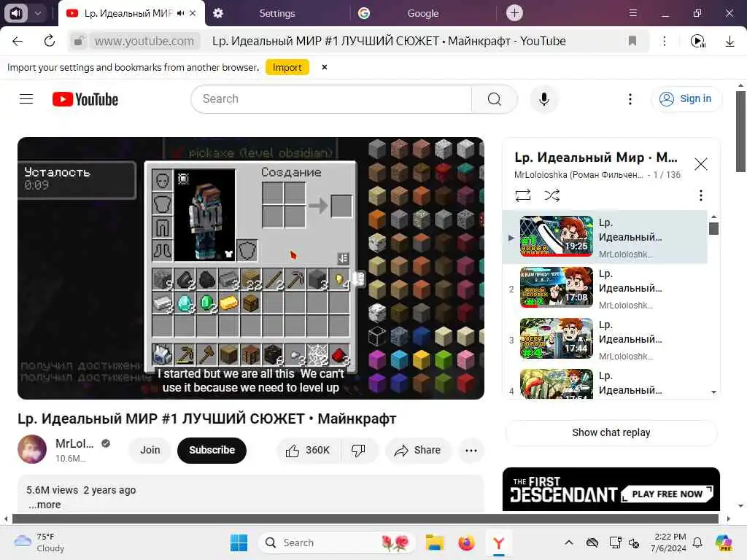Image resolution: width=747 pixels, height=560 pixels.
Task: Go to the YouTube home logo
Action: point(85,99)
